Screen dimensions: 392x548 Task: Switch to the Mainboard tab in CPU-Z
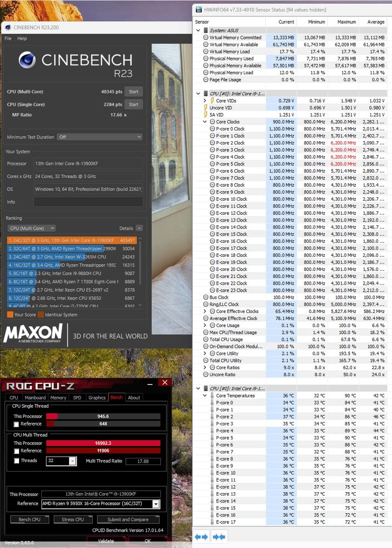35,398
